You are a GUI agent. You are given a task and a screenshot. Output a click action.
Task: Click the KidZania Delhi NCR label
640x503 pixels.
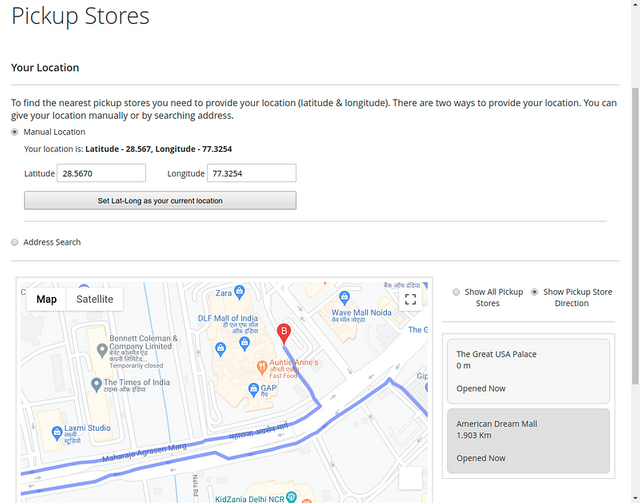(x=249, y=499)
